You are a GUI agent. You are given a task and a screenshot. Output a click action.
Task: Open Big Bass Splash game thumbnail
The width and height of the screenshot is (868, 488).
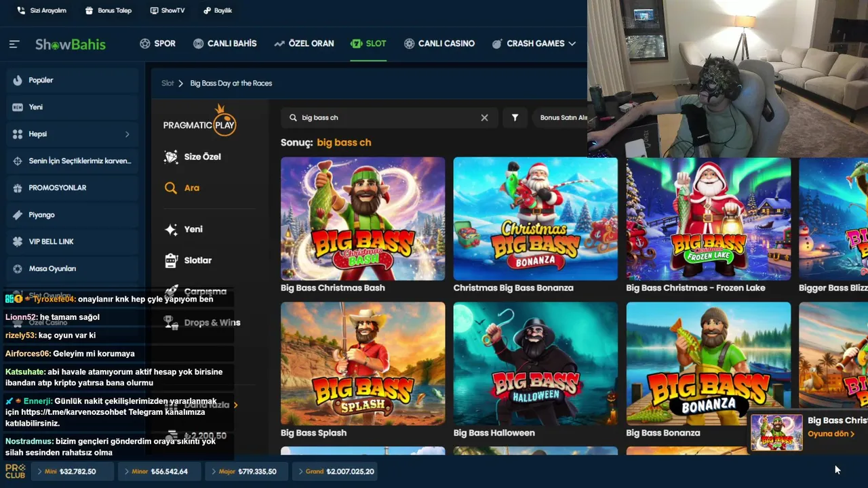click(363, 363)
